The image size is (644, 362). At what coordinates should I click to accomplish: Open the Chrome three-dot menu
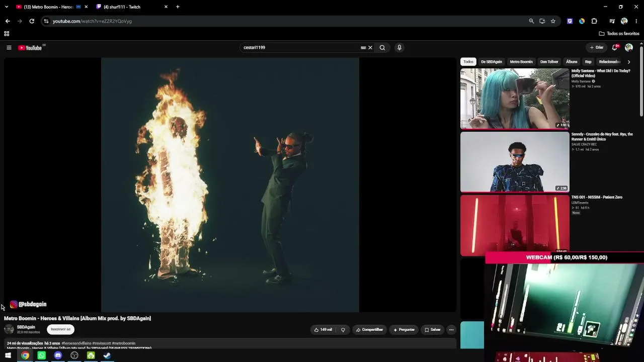click(x=636, y=21)
